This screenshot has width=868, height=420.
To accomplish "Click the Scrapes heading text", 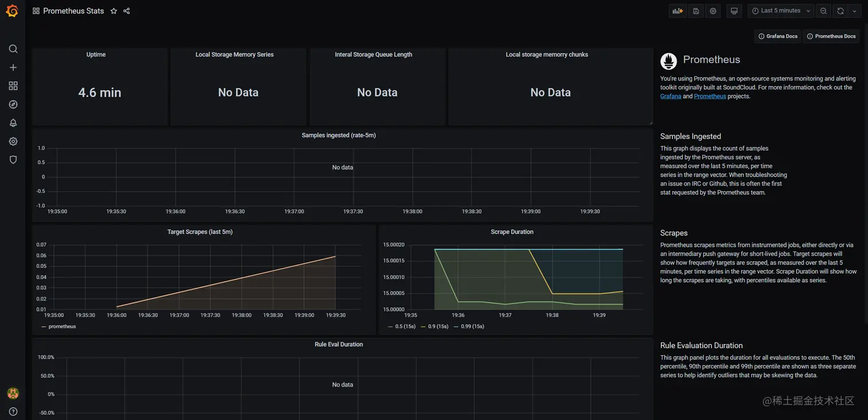I will [674, 233].
